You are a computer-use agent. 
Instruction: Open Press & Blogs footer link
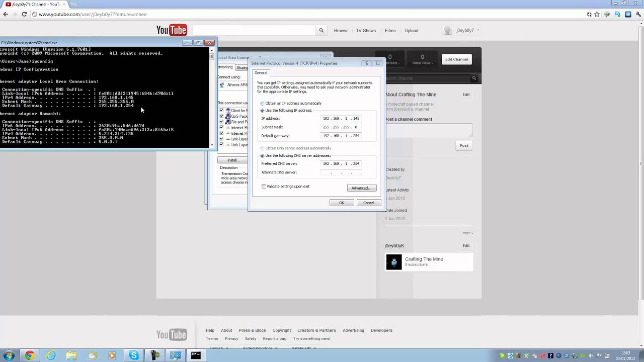pos(252,330)
